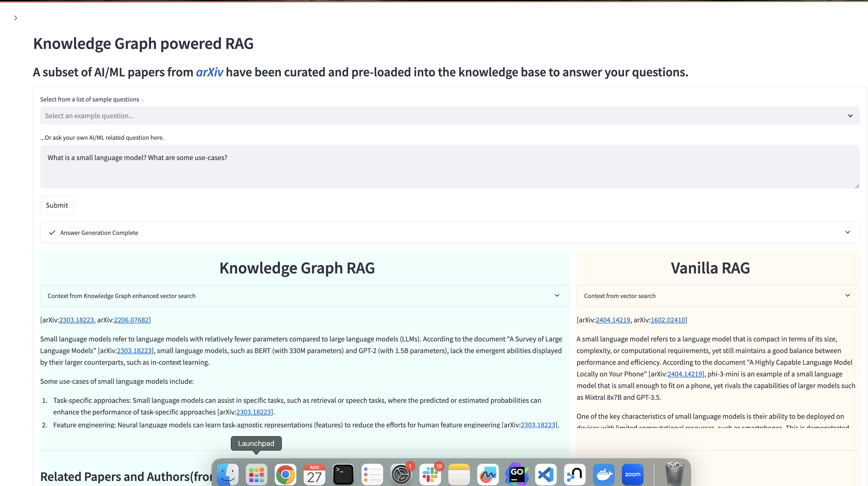Open Visual Studio Code in the dock
The width and height of the screenshot is (868, 486).
point(546,474)
